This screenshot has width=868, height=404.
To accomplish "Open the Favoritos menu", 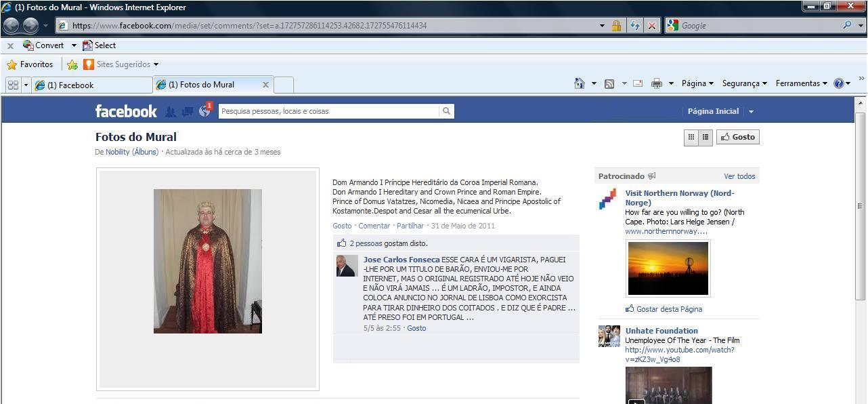I will [30, 64].
